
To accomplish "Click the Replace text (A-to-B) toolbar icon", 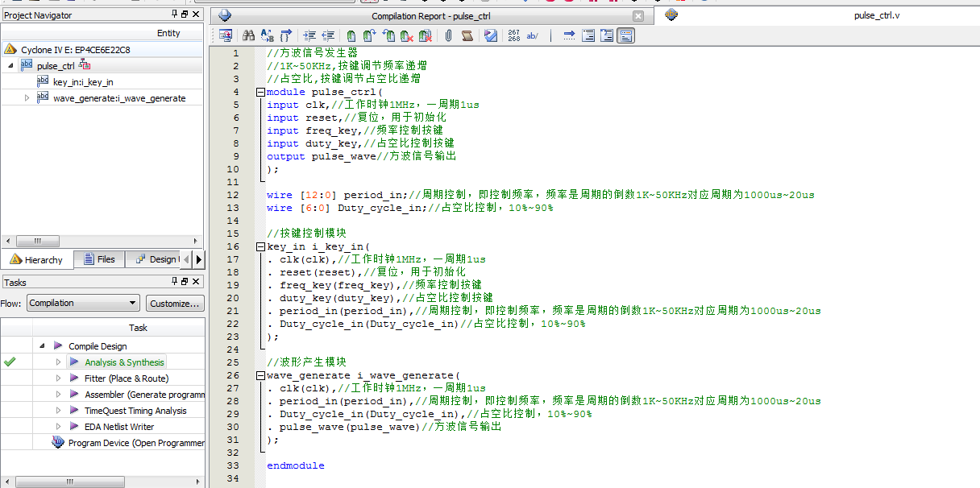I will (x=266, y=35).
